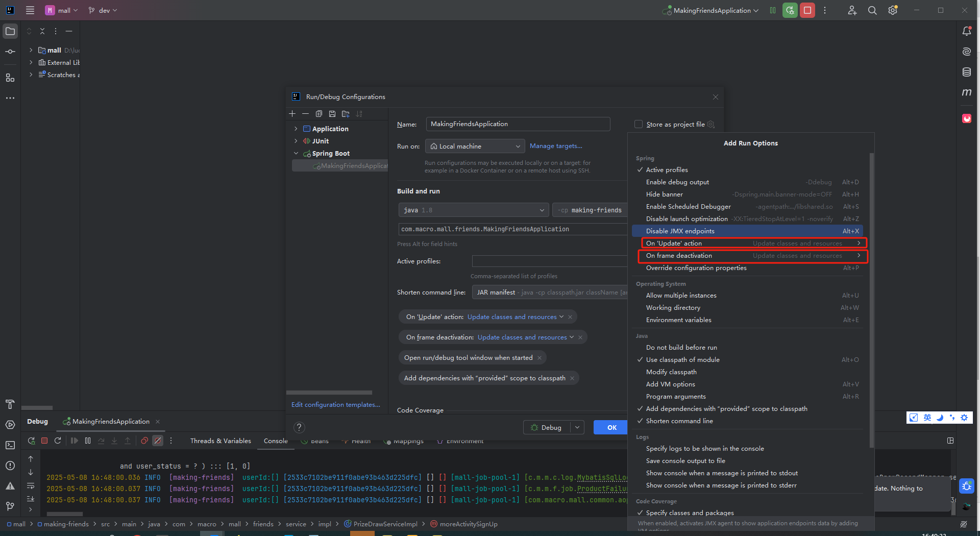Image resolution: width=980 pixels, height=536 pixels.
Task: Open the Build hammer tool window icon
Action: point(10,404)
